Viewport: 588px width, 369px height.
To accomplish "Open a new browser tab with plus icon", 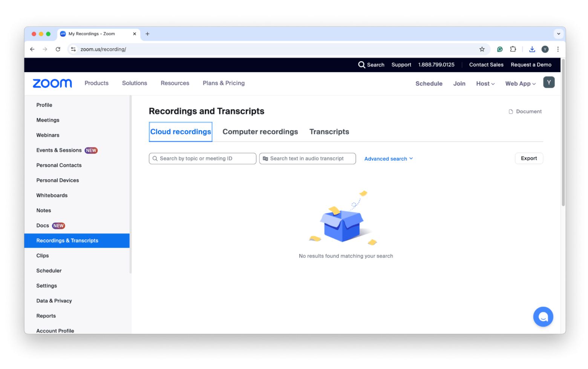I will [147, 34].
